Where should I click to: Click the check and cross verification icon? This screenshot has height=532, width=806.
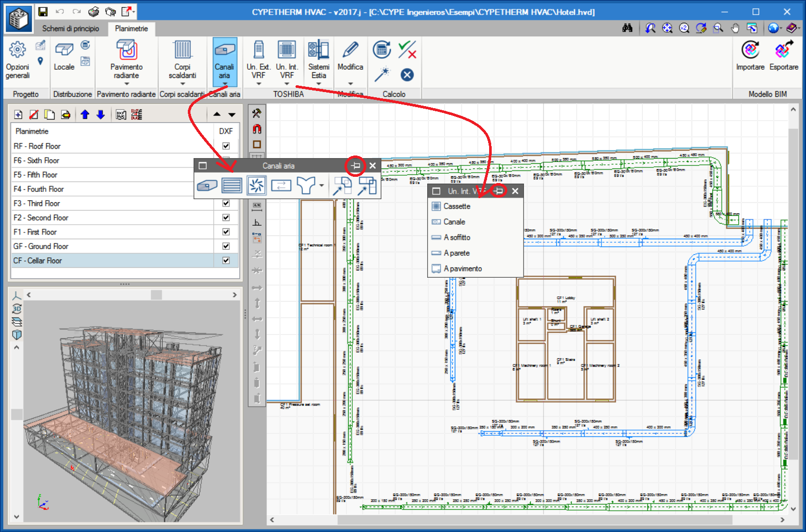pyautogui.click(x=407, y=50)
